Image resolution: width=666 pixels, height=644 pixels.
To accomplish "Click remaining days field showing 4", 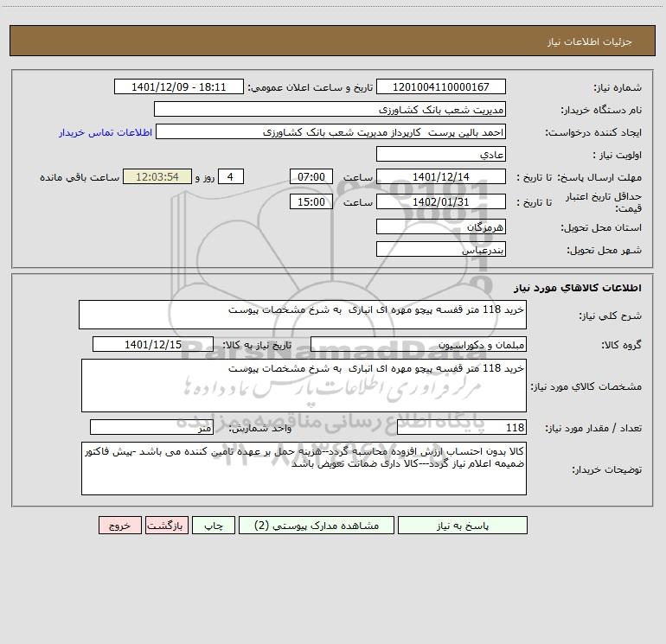I will pos(231,176).
